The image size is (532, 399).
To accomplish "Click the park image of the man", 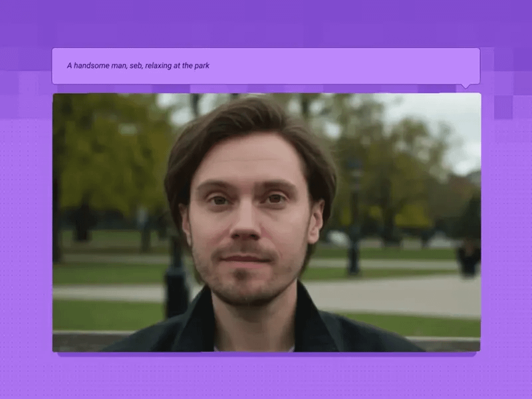I will (266, 223).
